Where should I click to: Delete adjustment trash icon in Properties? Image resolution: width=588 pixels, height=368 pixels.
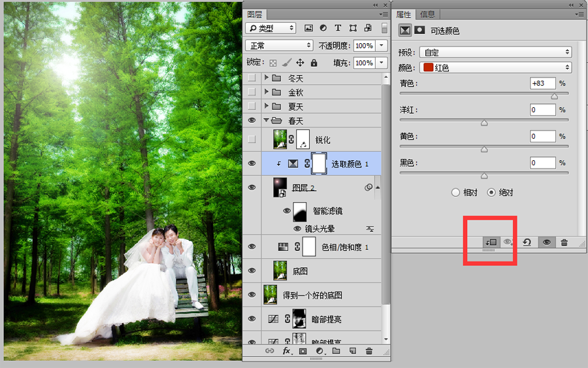[x=564, y=243]
